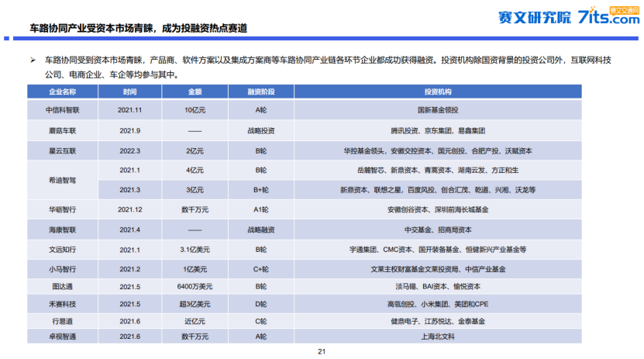644x359 pixels.
Task: Click the A1轮 stage cell
Action: tap(261, 209)
